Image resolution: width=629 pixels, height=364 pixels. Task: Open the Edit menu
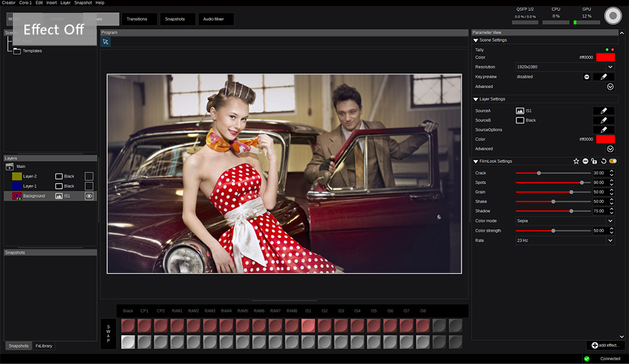39,3
